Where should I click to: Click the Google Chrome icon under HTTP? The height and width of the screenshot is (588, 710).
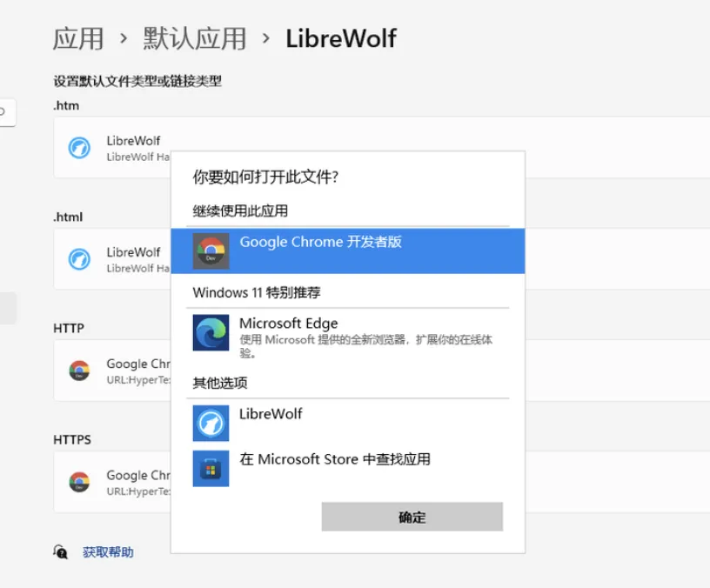[79, 371]
